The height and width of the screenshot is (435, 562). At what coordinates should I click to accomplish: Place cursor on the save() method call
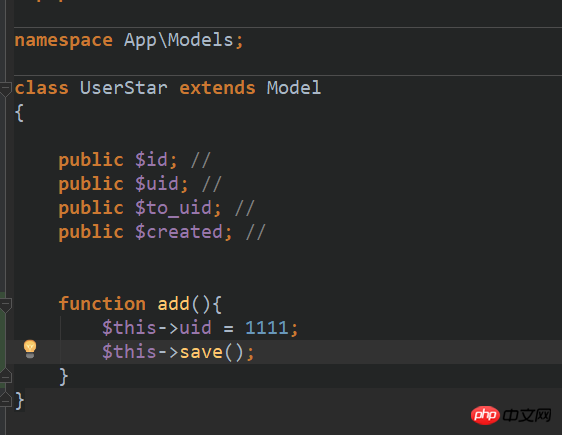201,352
